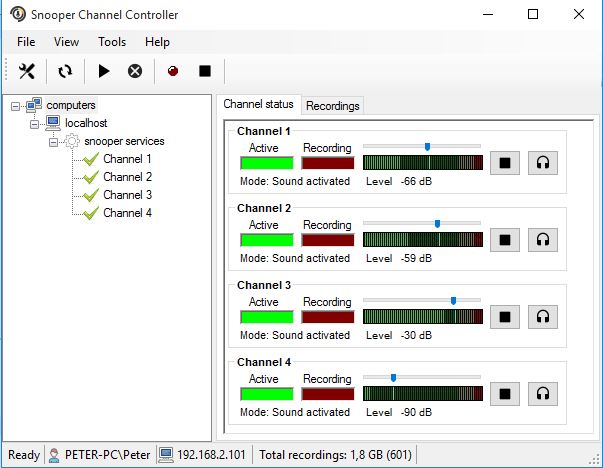
Task: Click the localhost monitor icon
Action: point(53,123)
